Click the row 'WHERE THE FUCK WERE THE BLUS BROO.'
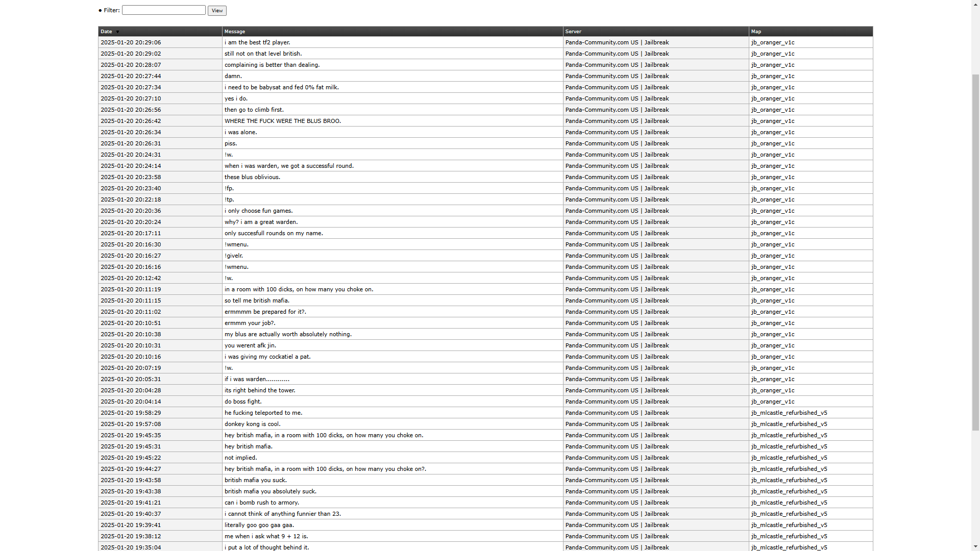Image resolution: width=980 pixels, height=551 pixels. (283, 121)
